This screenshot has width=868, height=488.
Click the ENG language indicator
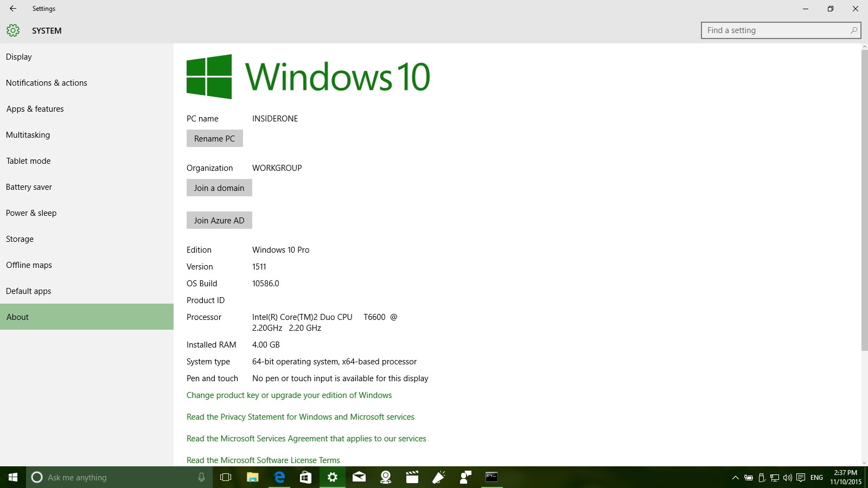point(816,478)
